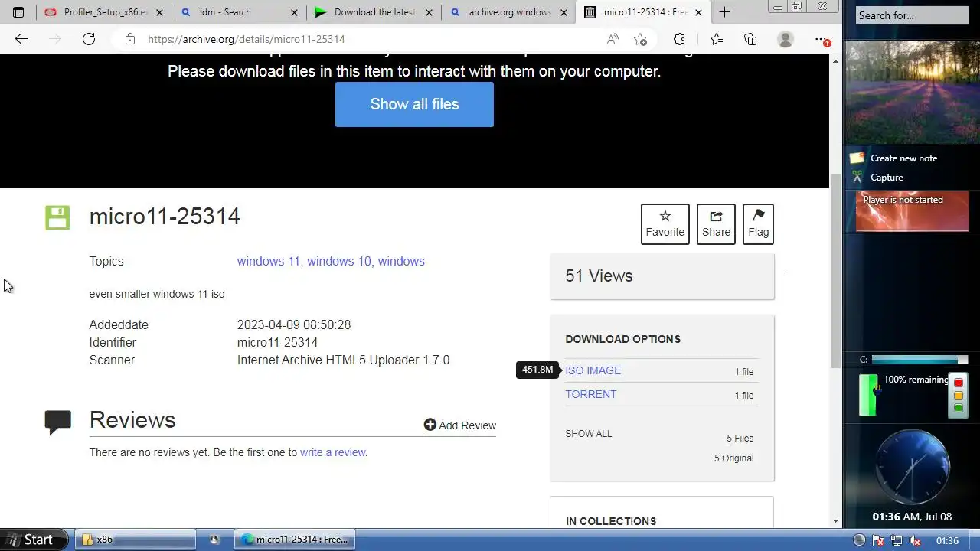Open the Action Center flag tray icon
This screenshot has width=980, height=551.
879,540
